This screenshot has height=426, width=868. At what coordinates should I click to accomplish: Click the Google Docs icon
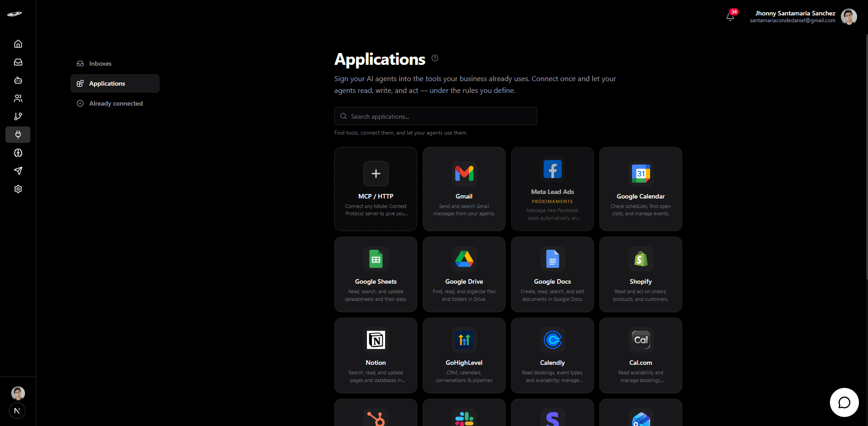553,259
